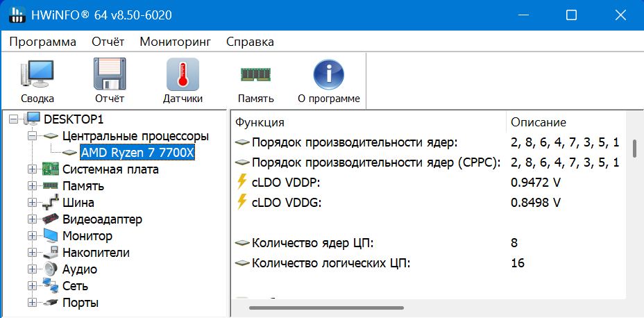644x318 pixels.
Task: Open the Мониторинг menu
Action: 176,42
